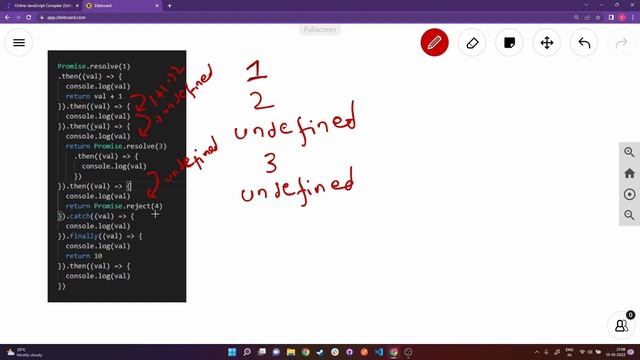
Task: Select the red pen drawing tool
Action: point(434,42)
